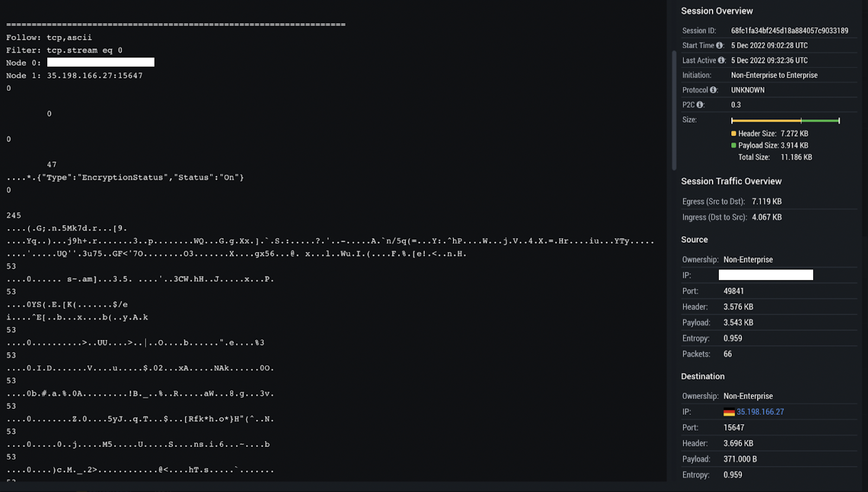Image resolution: width=868 pixels, height=492 pixels.
Task: Click the Node 1 address 35.198.166.27:15647
Action: coord(94,75)
